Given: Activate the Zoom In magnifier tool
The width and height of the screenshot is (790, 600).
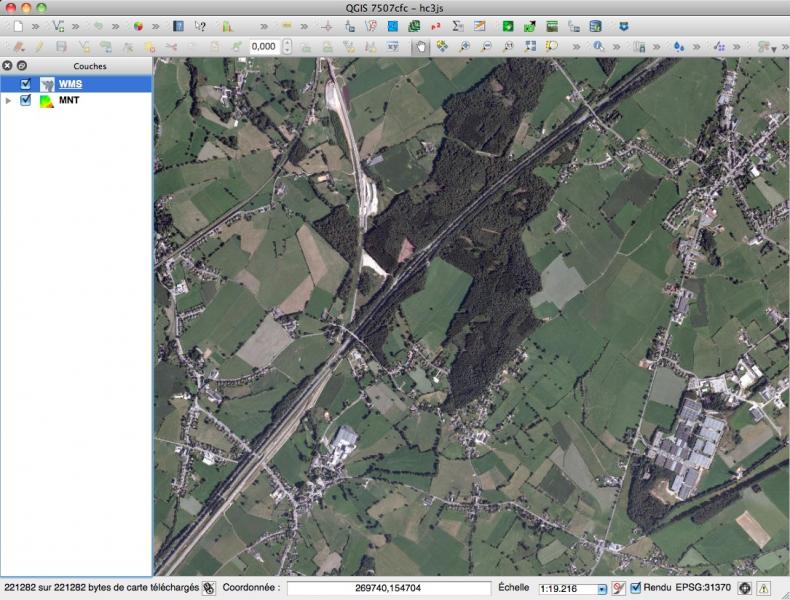Looking at the screenshot, I should 464,46.
